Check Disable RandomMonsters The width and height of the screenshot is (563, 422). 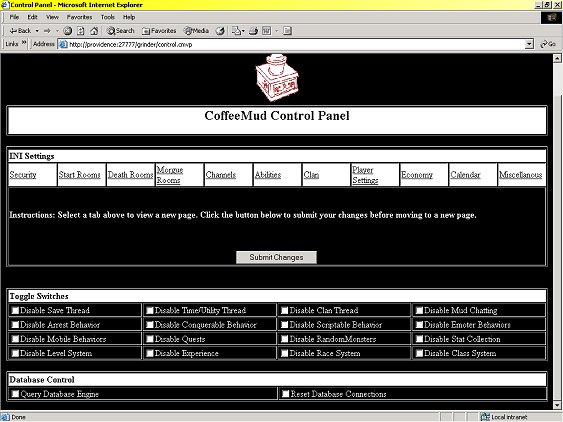(284, 339)
